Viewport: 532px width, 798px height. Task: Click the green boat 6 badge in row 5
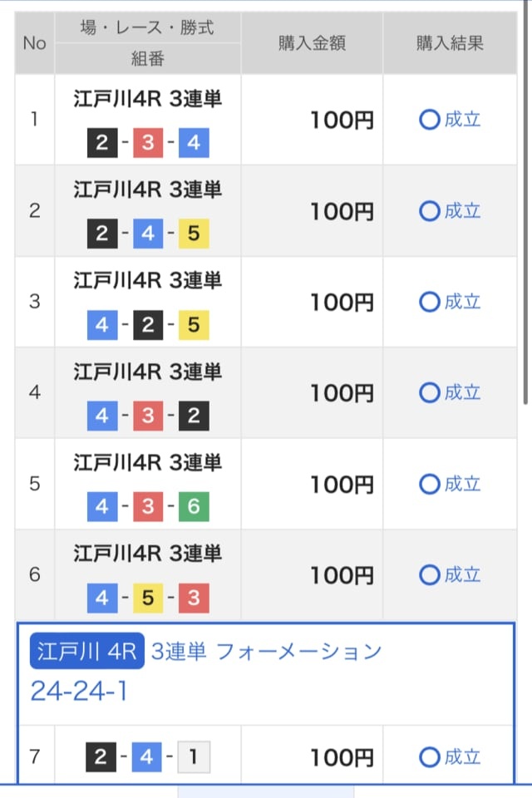pyautogui.click(x=194, y=507)
